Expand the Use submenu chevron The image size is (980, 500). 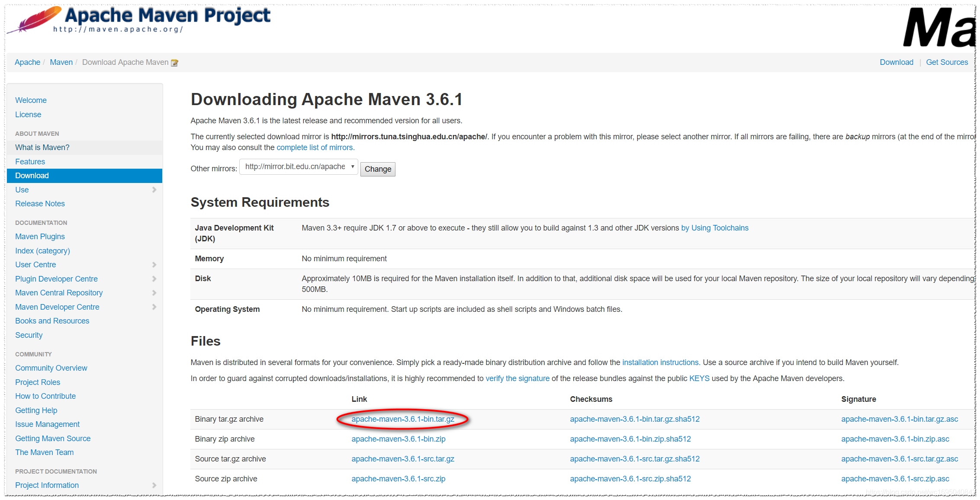[154, 190]
